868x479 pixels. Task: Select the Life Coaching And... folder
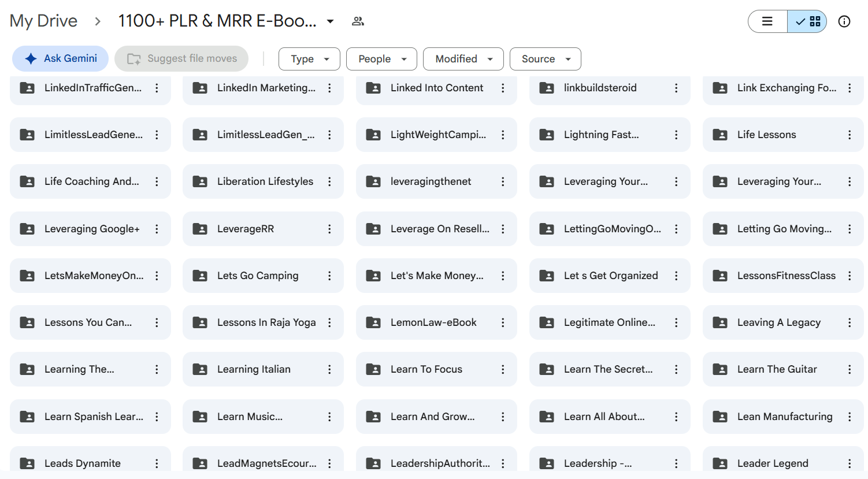click(90, 181)
